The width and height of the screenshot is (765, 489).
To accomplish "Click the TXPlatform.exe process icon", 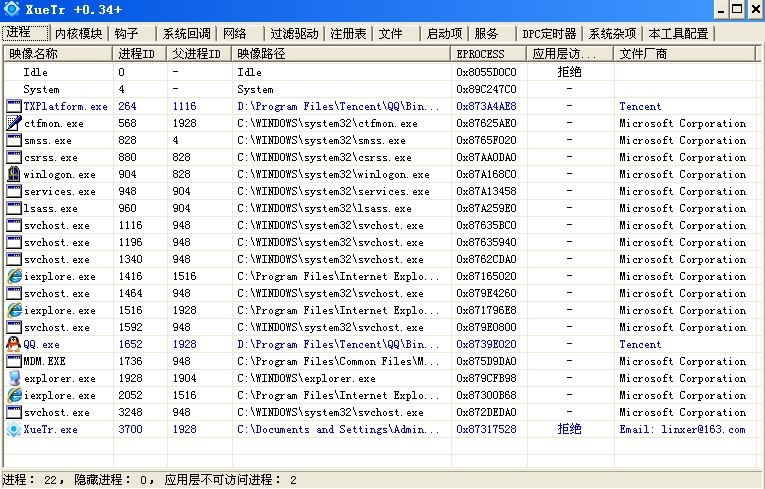I will point(14,106).
